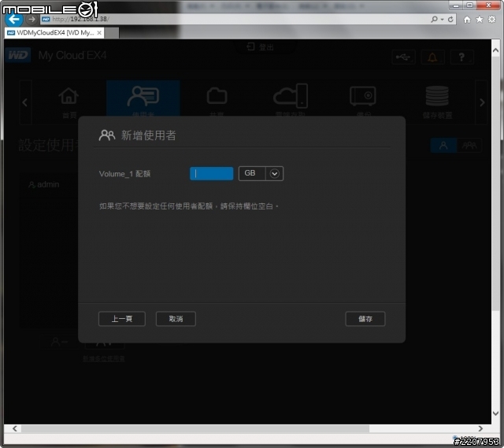Close the WDMyCloudEX4 tab
The height and width of the screenshot is (448, 504).
99,33
